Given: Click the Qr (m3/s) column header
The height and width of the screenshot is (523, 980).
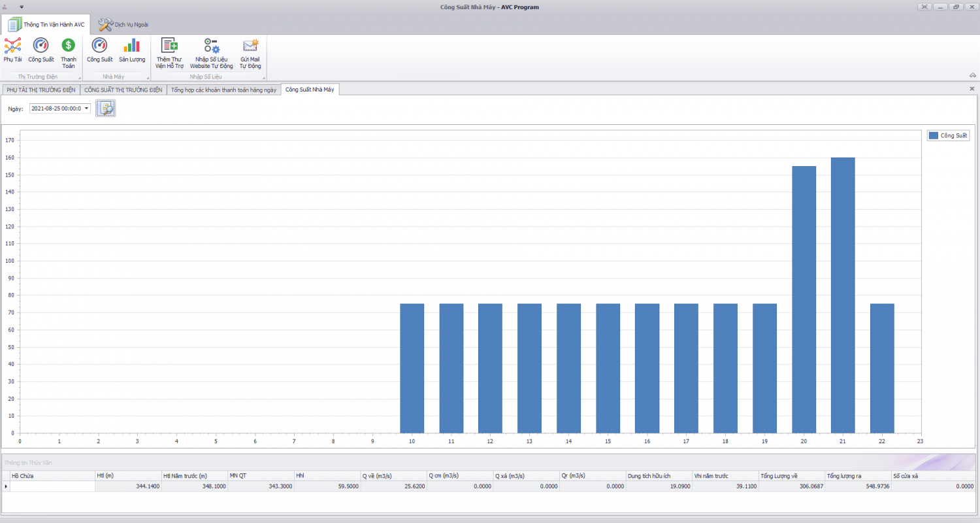Looking at the screenshot, I should coord(593,476).
